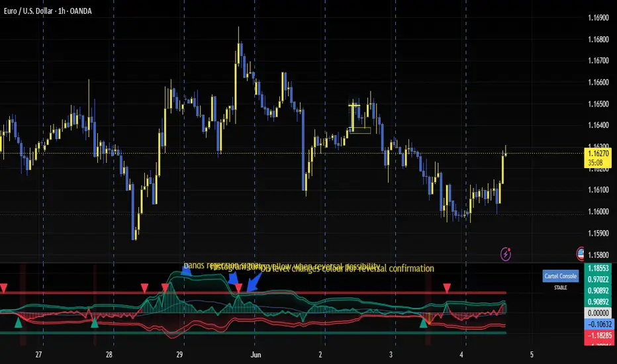Click the green 1.18553 indicator value
Image resolution: width=617 pixels, height=364 pixels.
pos(598,269)
